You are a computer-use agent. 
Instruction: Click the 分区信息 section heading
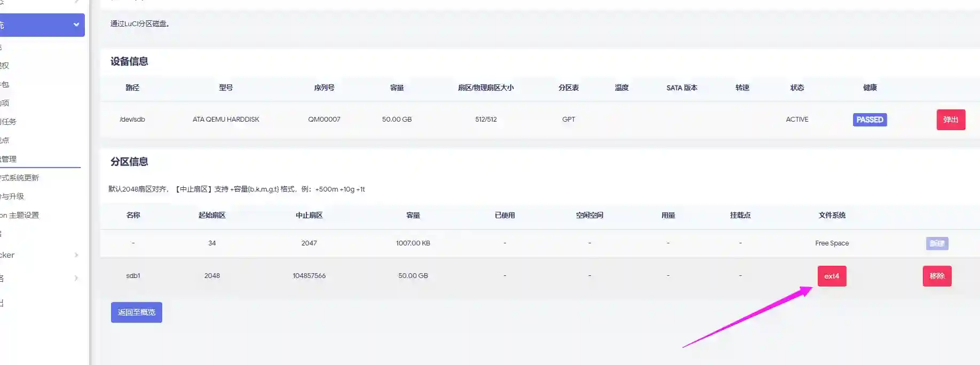coord(129,162)
